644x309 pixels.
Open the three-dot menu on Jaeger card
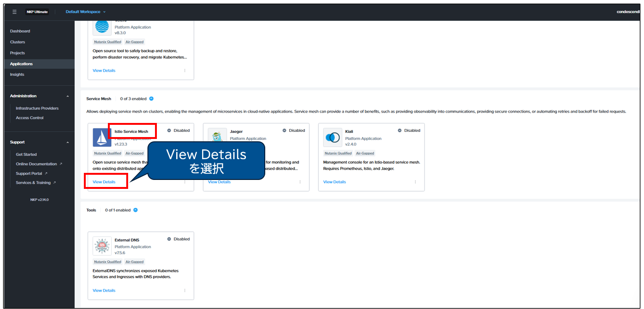(300, 182)
